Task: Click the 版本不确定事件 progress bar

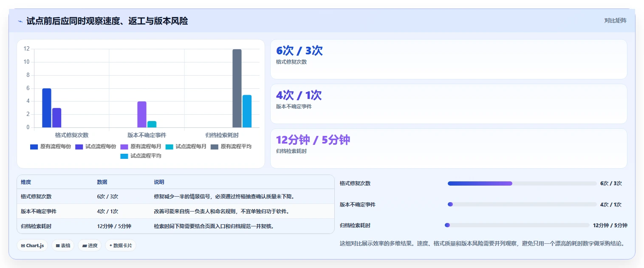Action: 522,204
